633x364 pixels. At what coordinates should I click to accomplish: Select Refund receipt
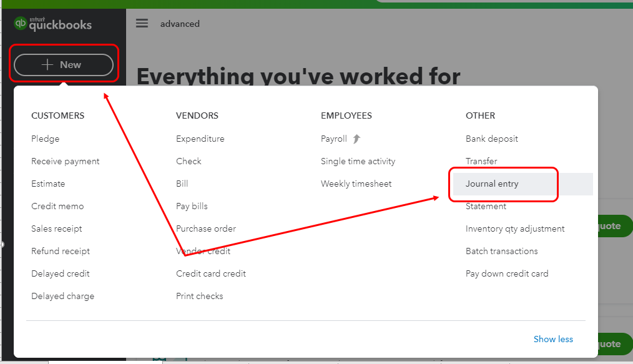[60, 251]
